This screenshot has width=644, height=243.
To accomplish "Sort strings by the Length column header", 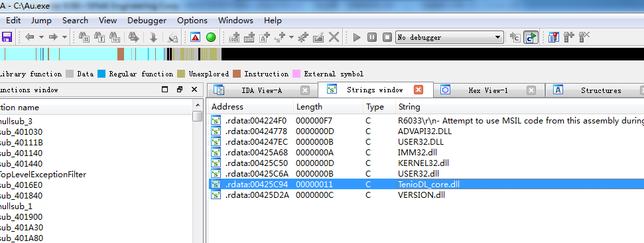I will click(x=328, y=107).
